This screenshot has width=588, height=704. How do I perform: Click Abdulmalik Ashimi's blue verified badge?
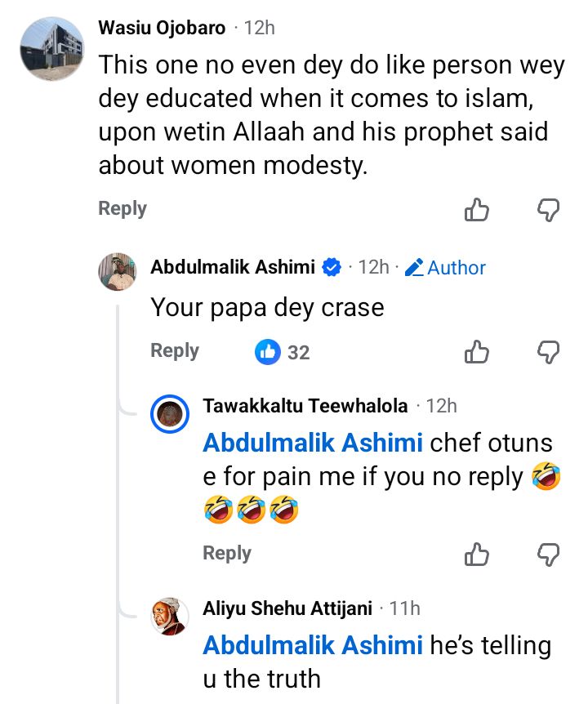(x=332, y=266)
